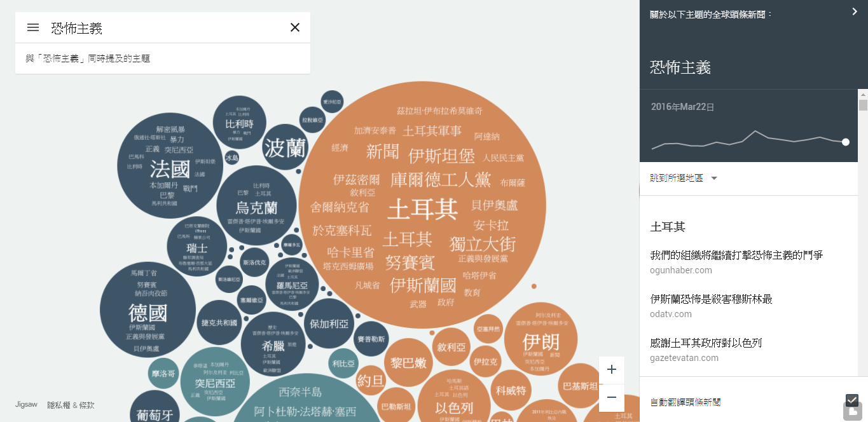
Task: Select the 利比亞 bubble
Action: coord(343,364)
